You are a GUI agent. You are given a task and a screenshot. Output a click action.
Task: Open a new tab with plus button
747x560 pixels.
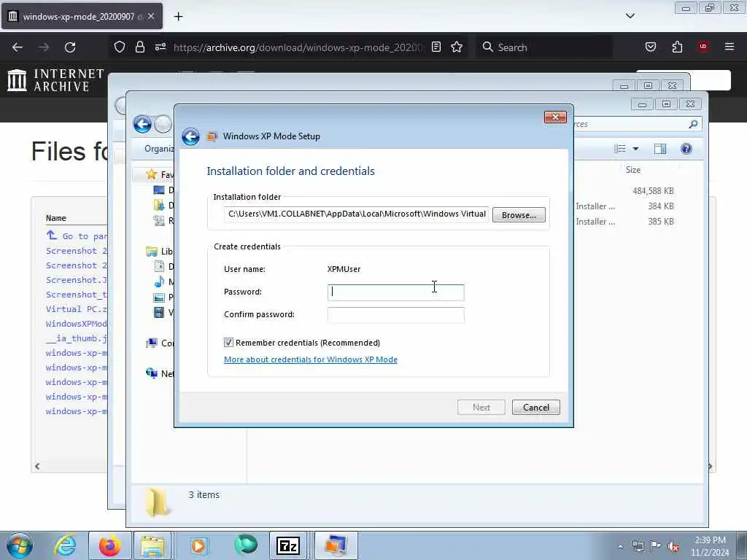click(x=178, y=17)
